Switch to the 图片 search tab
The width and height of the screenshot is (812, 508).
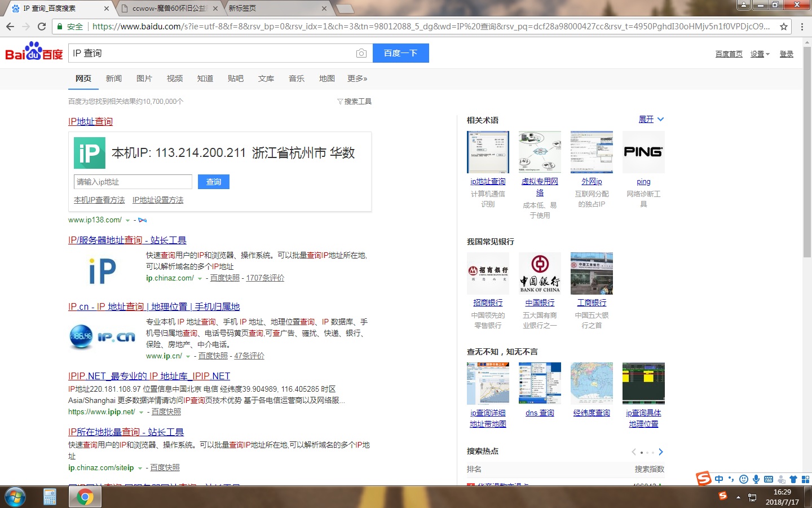point(144,78)
